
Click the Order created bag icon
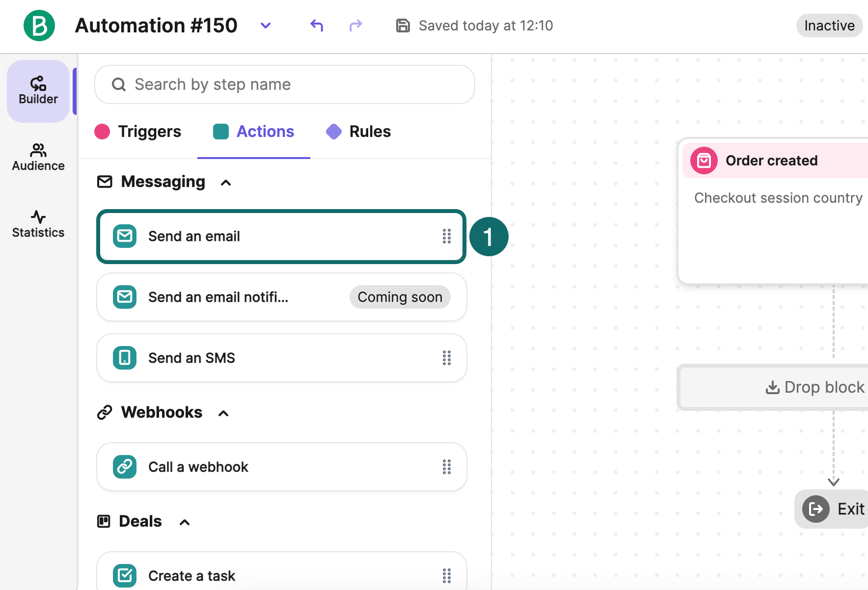(704, 161)
